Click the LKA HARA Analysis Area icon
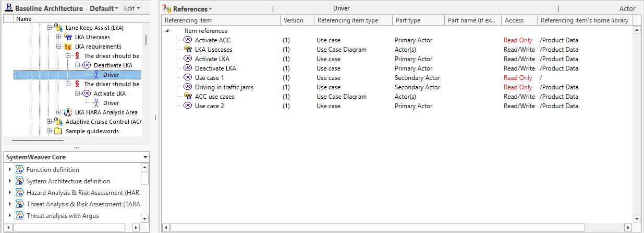Viewport: 644px width, 233px height. (x=68, y=112)
